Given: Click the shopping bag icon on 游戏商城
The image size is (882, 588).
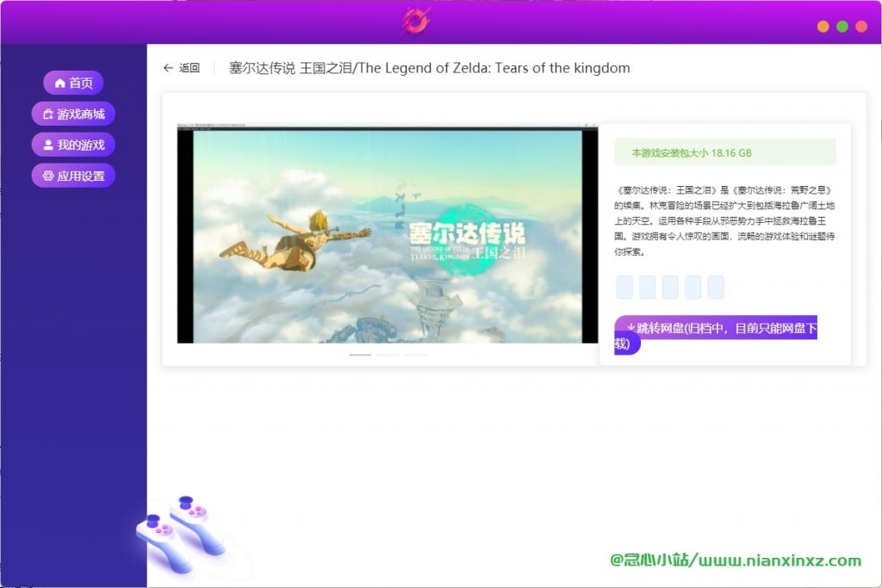Looking at the screenshot, I should [48, 115].
